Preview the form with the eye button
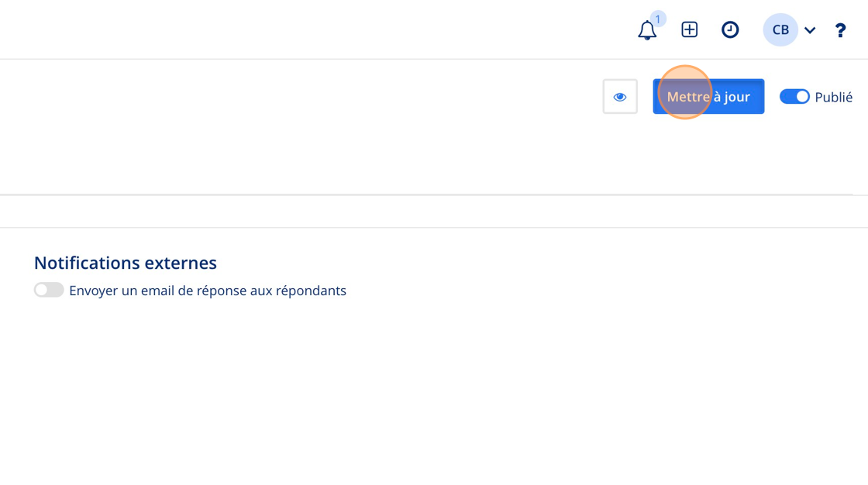This screenshot has width=868, height=485. [x=620, y=96]
